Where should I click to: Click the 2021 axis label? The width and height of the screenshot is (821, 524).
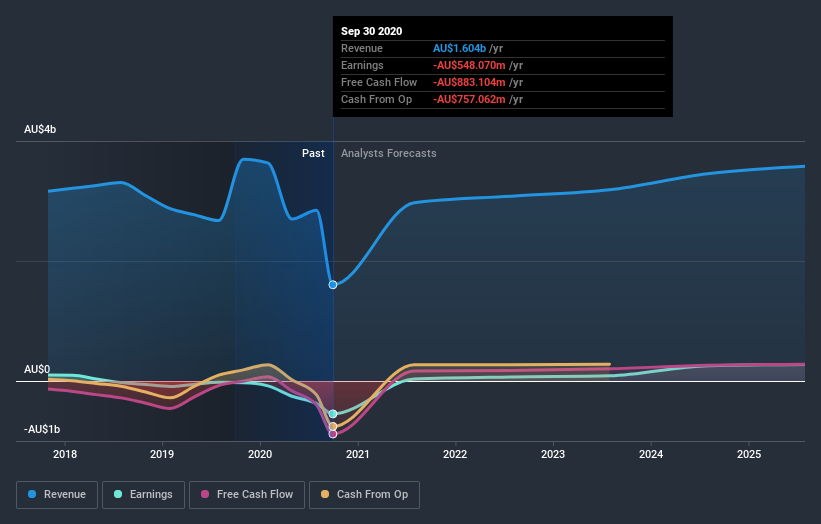[358, 454]
